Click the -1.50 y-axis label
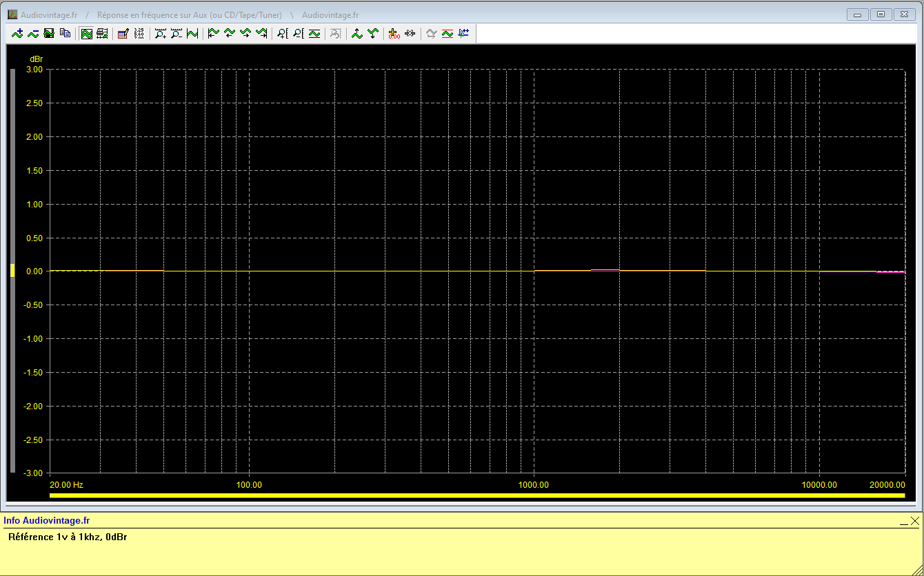Image resolution: width=924 pixels, height=576 pixels. (32, 373)
